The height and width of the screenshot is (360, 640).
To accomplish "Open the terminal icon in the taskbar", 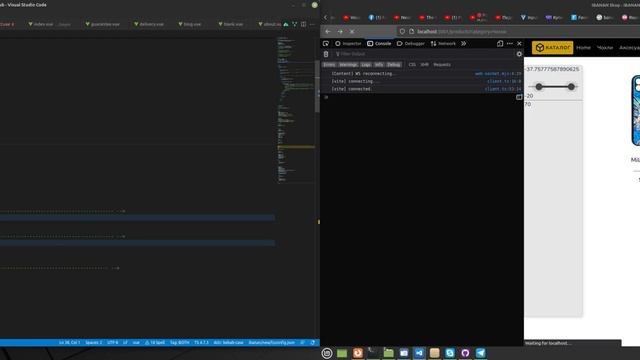I will (x=373, y=353).
